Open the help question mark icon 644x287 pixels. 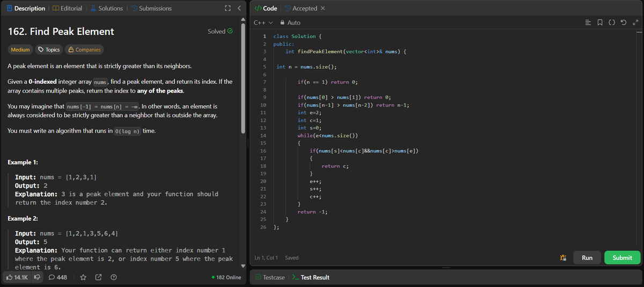pos(113,277)
